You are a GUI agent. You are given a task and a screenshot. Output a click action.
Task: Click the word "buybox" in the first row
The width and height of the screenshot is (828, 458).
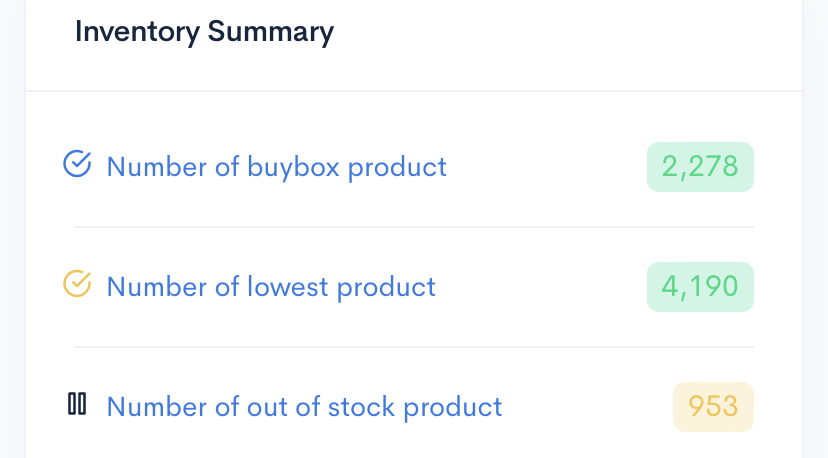coord(293,168)
